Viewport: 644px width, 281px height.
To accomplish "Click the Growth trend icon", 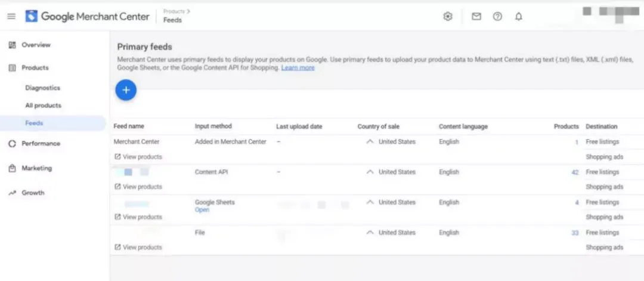I will [x=13, y=193].
